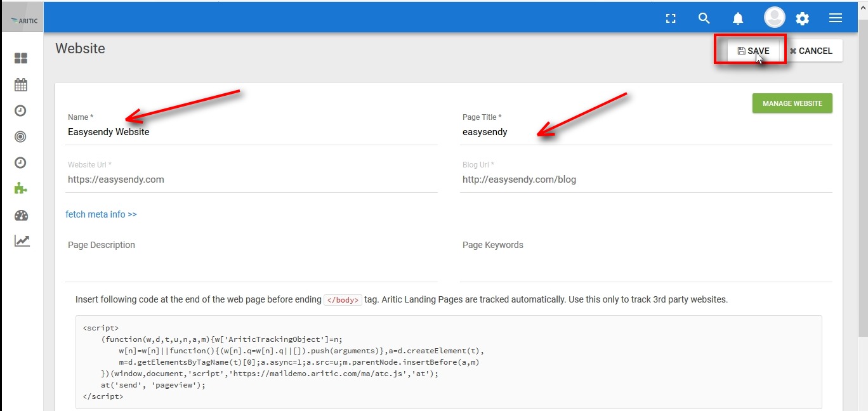Click the Manage Website button

[792, 103]
